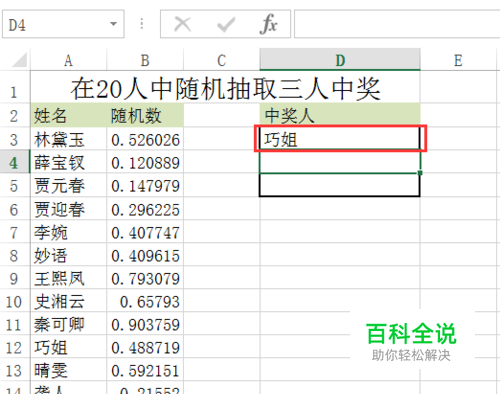Viewport: 500px width, 394px height.
Task: Click the Cancel (X) formula button
Action: pos(182,24)
